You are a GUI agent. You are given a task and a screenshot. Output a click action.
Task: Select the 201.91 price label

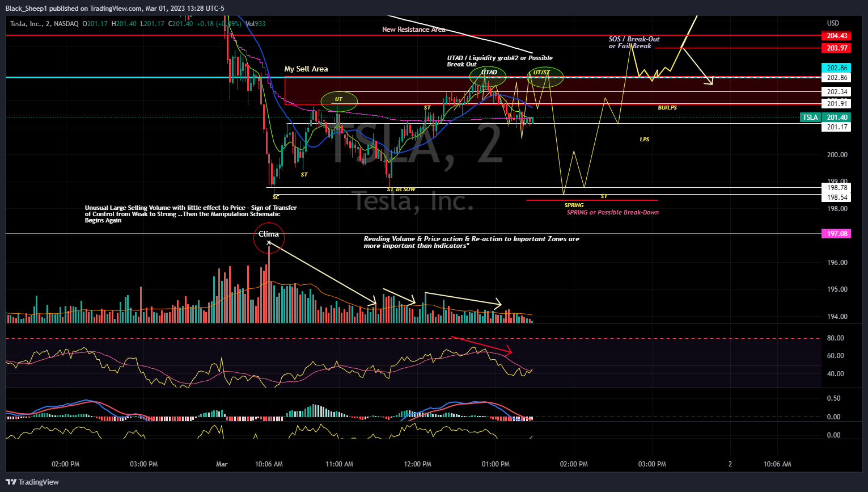(x=836, y=104)
